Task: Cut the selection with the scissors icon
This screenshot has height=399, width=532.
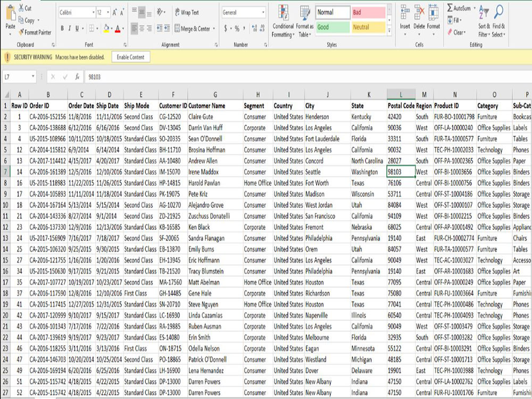Action: [x=25, y=8]
